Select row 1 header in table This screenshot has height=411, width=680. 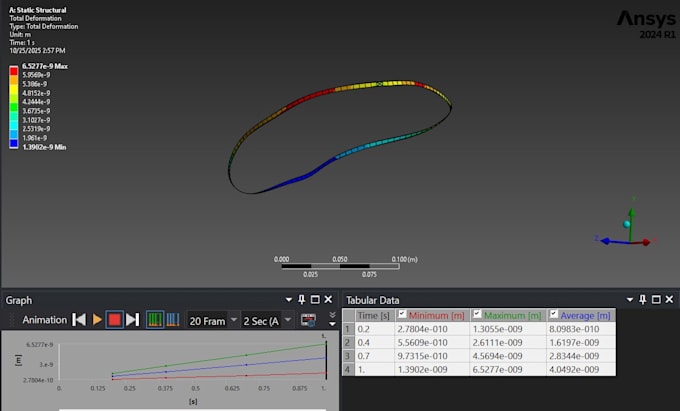[348, 329]
